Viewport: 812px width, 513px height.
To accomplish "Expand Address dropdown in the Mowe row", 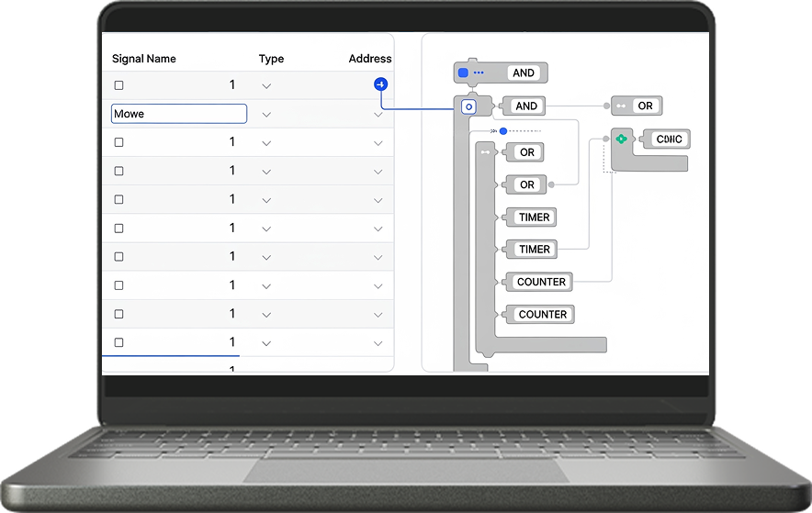I will click(378, 115).
